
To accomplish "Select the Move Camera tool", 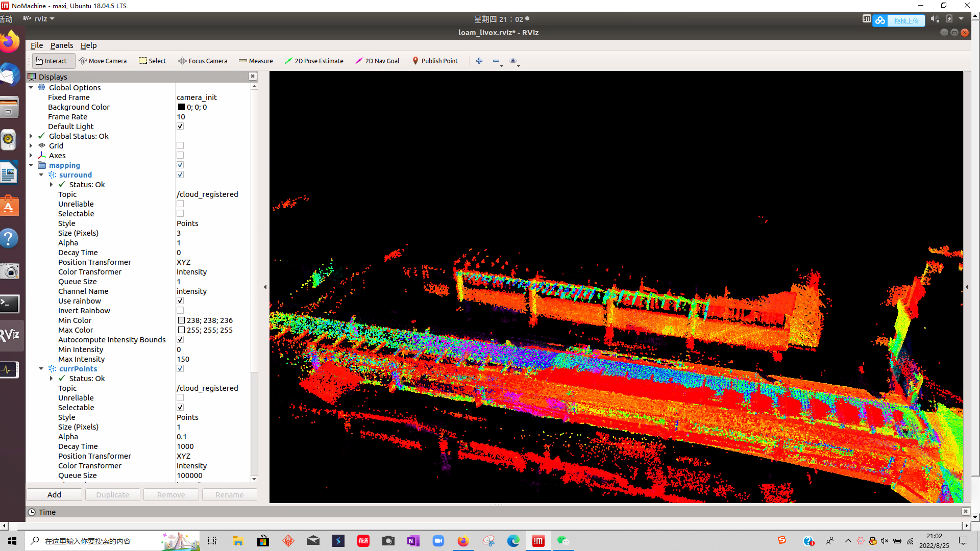I will (x=103, y=61).
